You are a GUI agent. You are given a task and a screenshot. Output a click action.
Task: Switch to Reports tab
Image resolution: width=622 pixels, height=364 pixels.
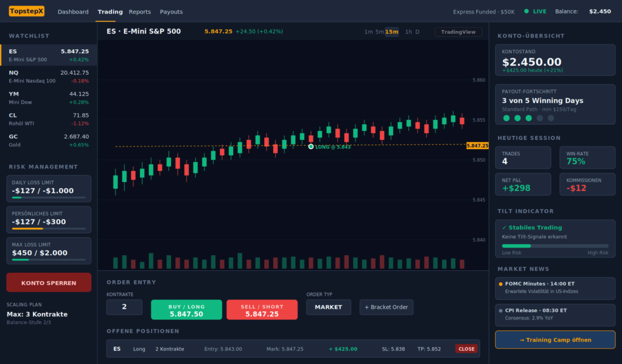coord(140,11)
